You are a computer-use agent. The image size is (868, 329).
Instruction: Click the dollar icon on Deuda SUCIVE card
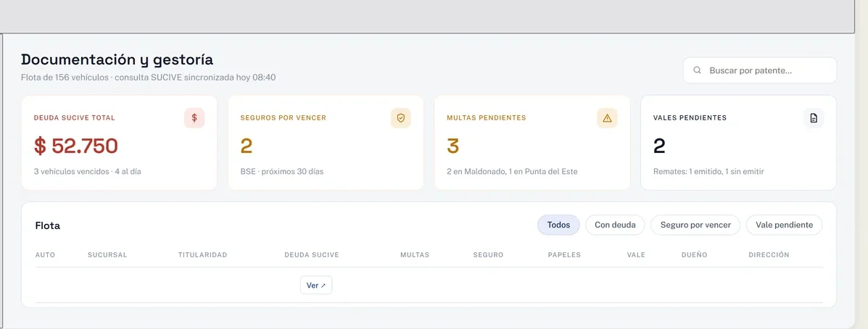point(194,118)
